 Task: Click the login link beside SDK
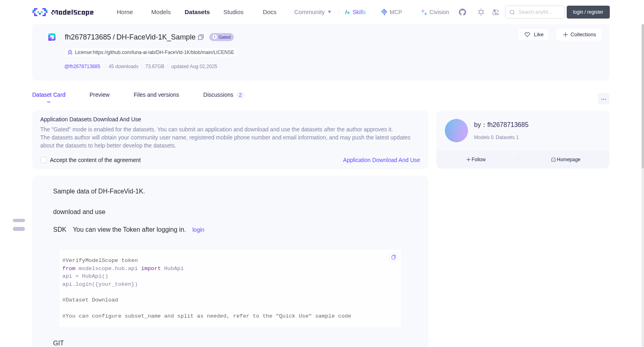pos(198,230)
